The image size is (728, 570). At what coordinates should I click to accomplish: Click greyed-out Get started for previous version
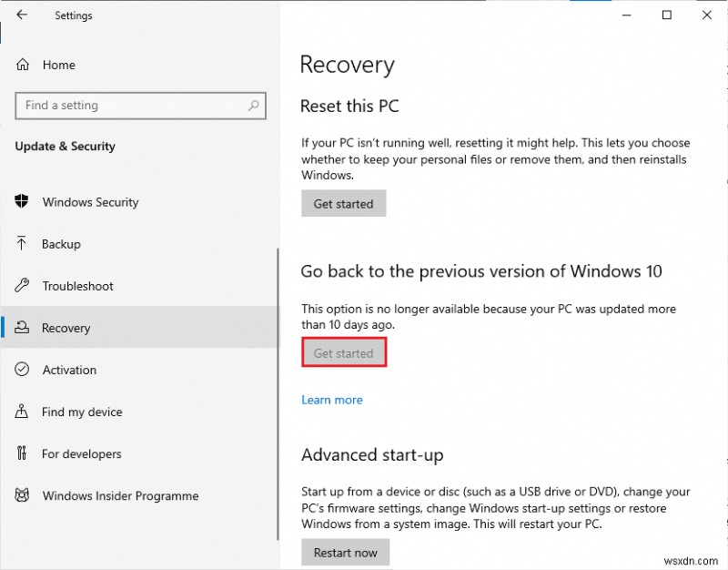pyautogui.click(x=344, y=353)
